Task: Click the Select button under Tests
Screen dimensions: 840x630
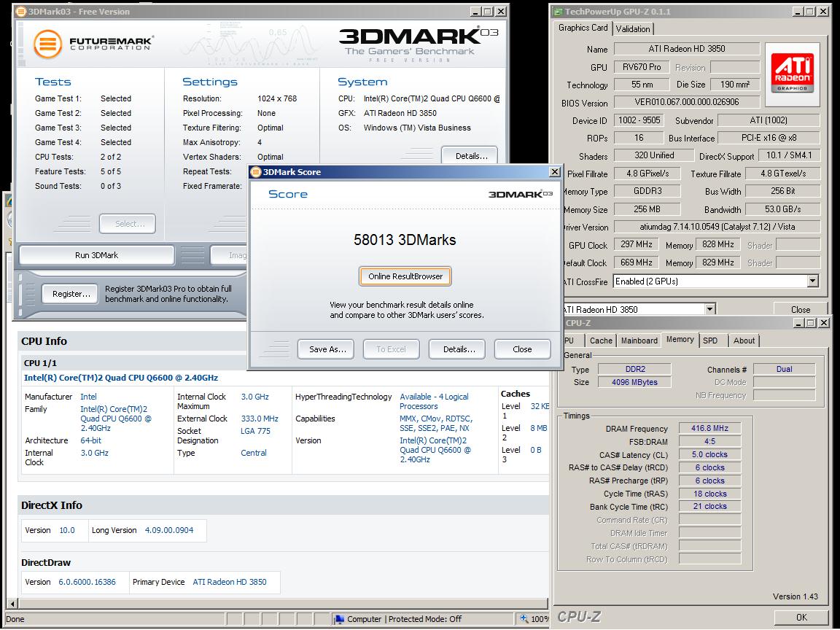Action: coord(128,224)
